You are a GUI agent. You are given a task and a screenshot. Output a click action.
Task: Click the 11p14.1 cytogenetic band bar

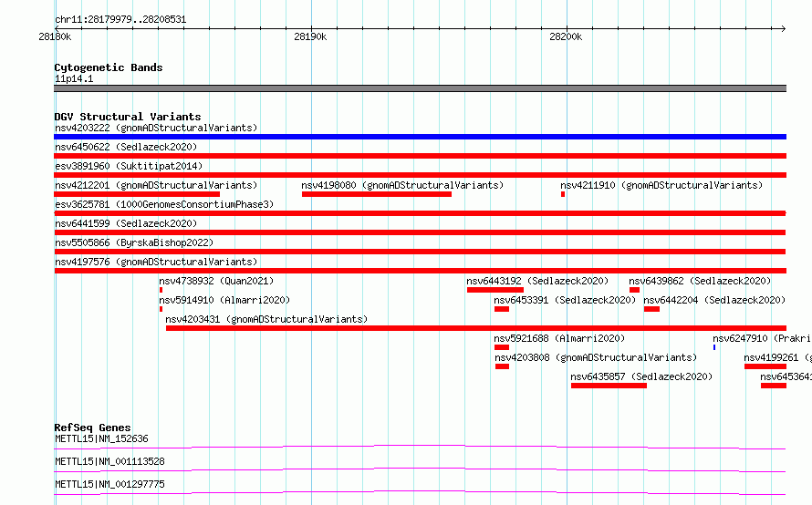pos(420,88)
